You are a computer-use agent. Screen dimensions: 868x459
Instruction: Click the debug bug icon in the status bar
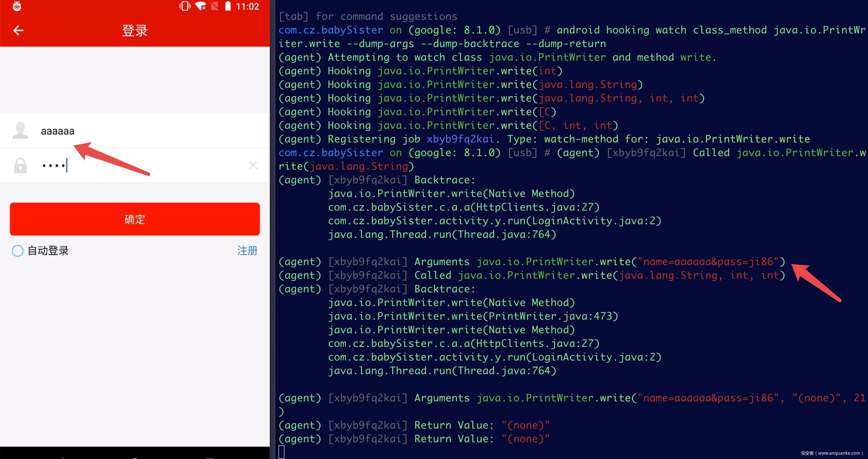17,6
